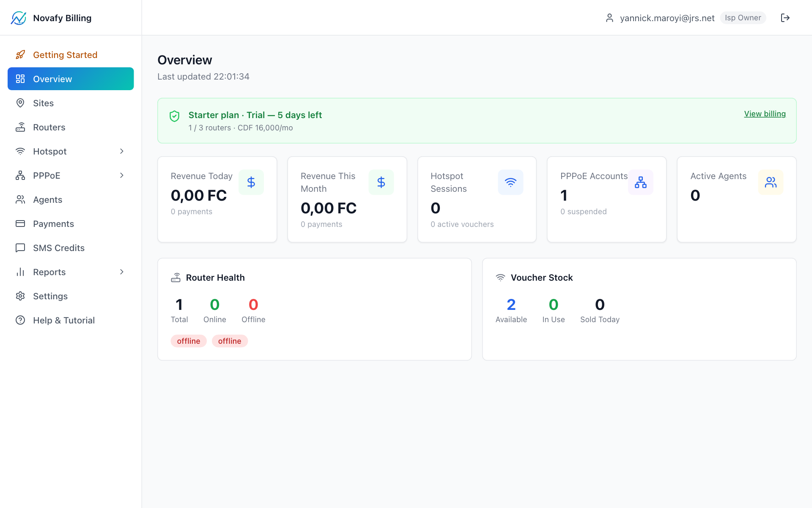
Task: Click the View billing link
Action: pos(765,114)
